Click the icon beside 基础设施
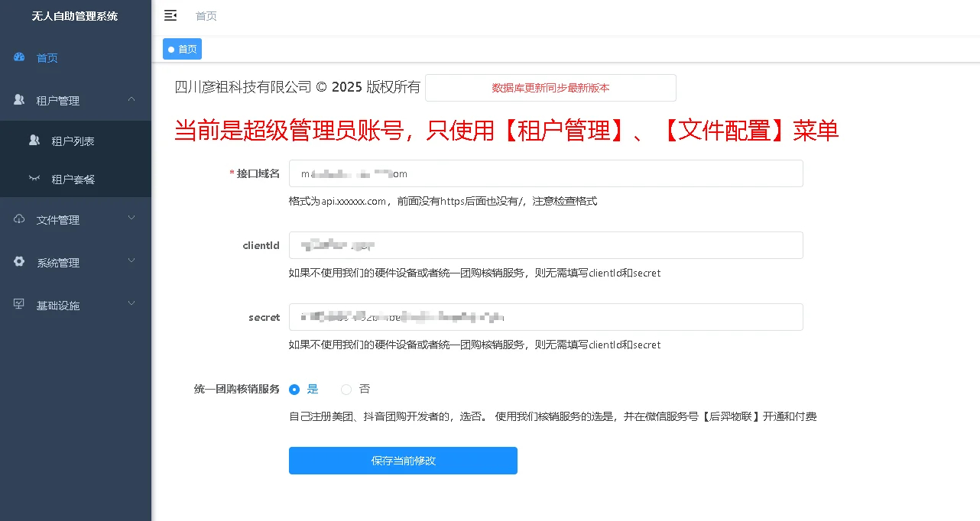 [18, 305]
